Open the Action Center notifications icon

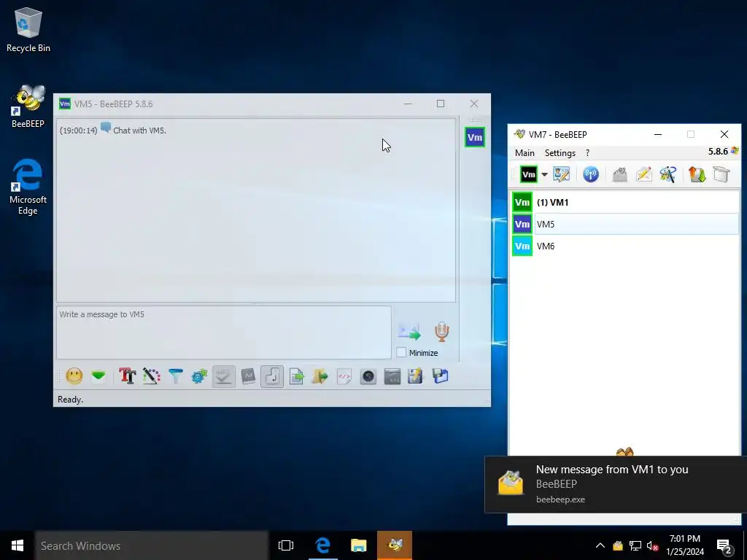click(x=724, y=546)
